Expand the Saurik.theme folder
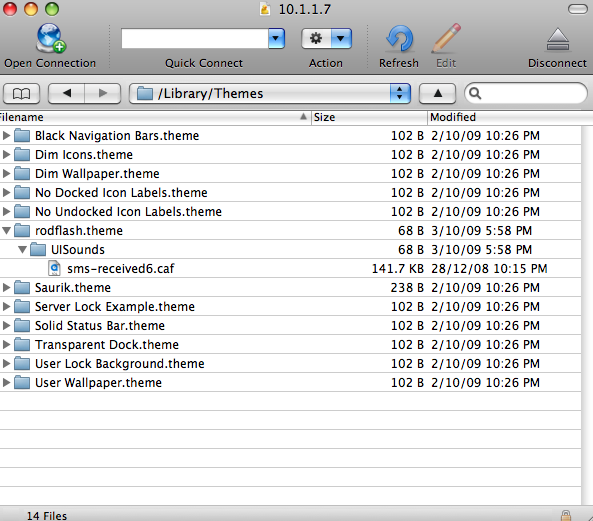The width and height of the screenshot is (593, 521). (x=6, y=287)
